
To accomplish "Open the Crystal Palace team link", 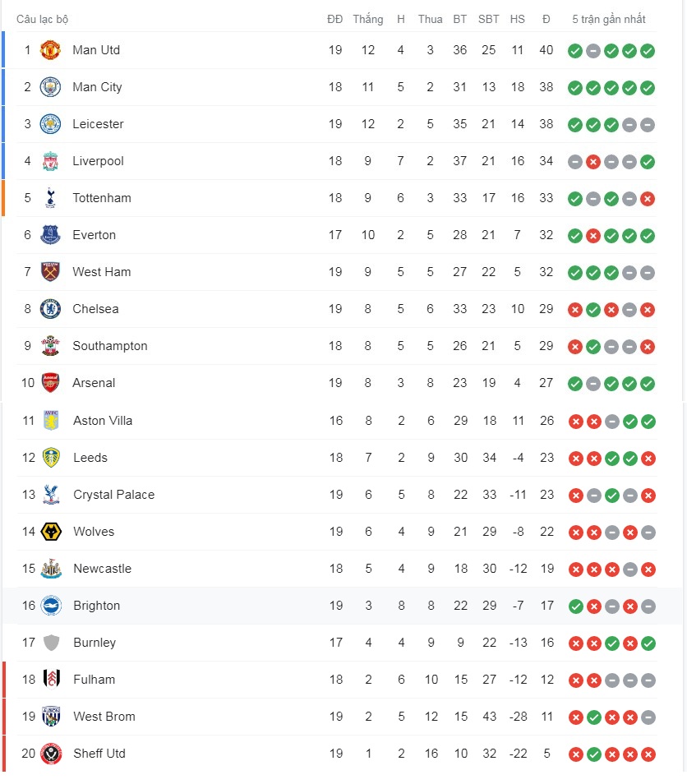I will click(113, 495).
